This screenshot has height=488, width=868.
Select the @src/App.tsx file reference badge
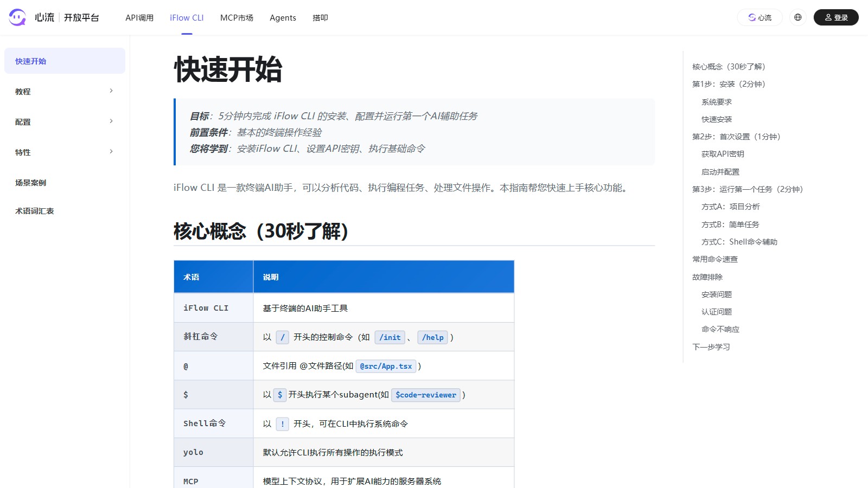(386, 366)
